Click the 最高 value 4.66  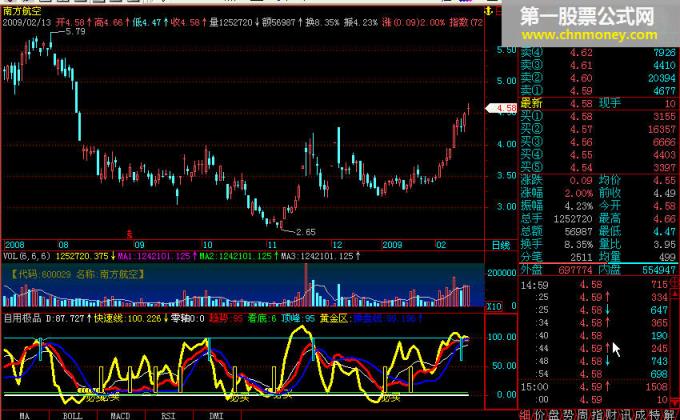(x=664, y=219)
